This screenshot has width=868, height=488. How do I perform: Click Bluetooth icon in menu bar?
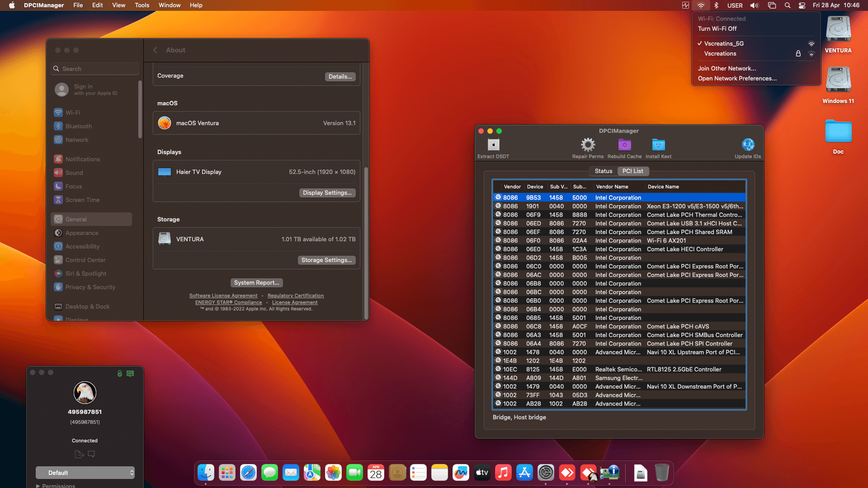pos(716,5)
